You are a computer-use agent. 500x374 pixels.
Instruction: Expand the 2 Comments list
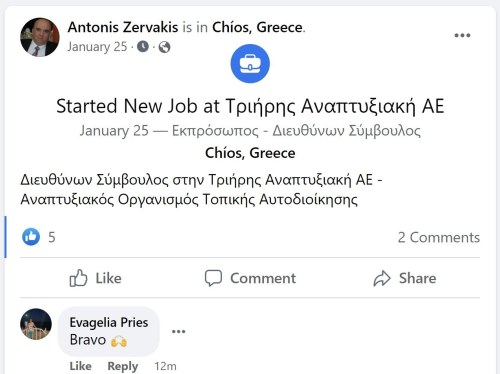point(439,237)
